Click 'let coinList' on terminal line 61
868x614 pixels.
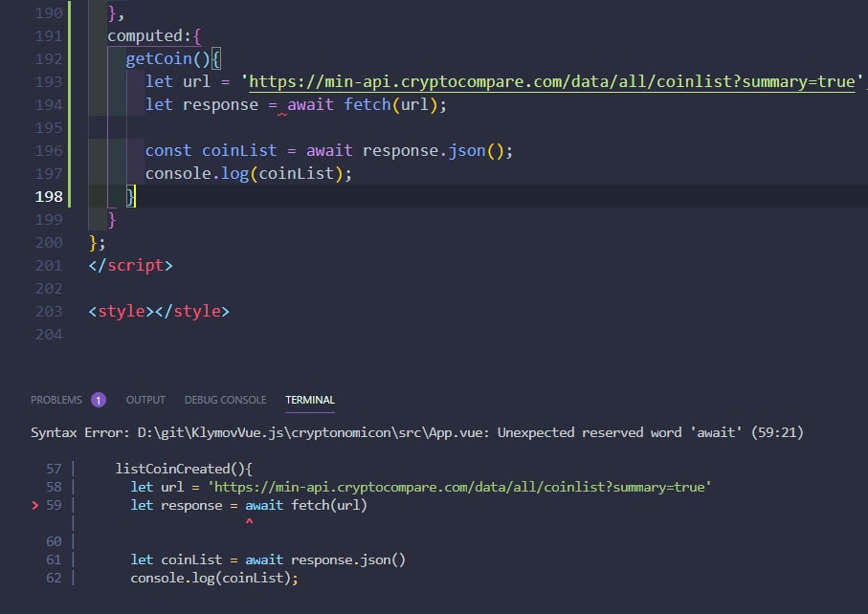(x=176, y=559)
